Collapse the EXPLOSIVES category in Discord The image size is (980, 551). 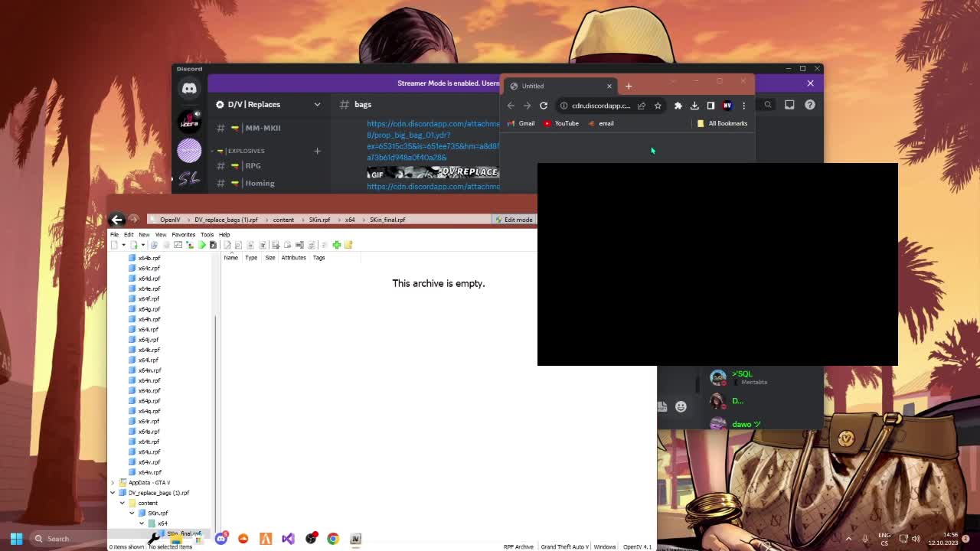point(245,151)
